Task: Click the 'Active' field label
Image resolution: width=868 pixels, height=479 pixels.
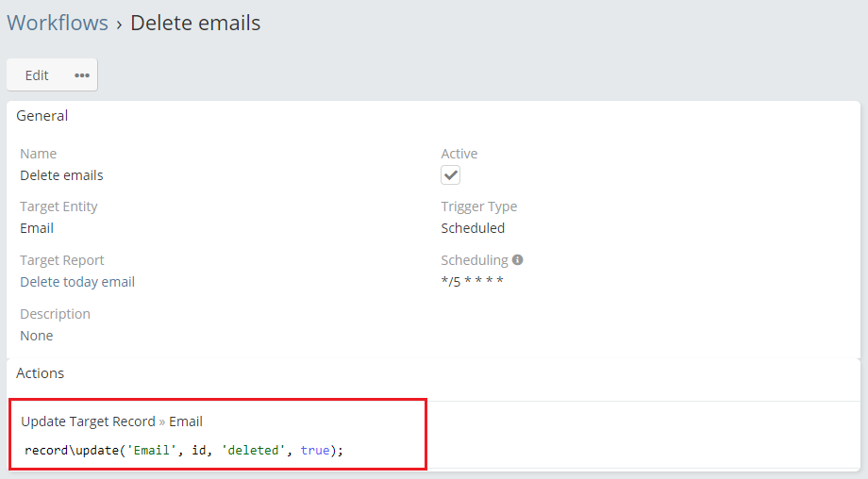Action: (x=459, y=154)
